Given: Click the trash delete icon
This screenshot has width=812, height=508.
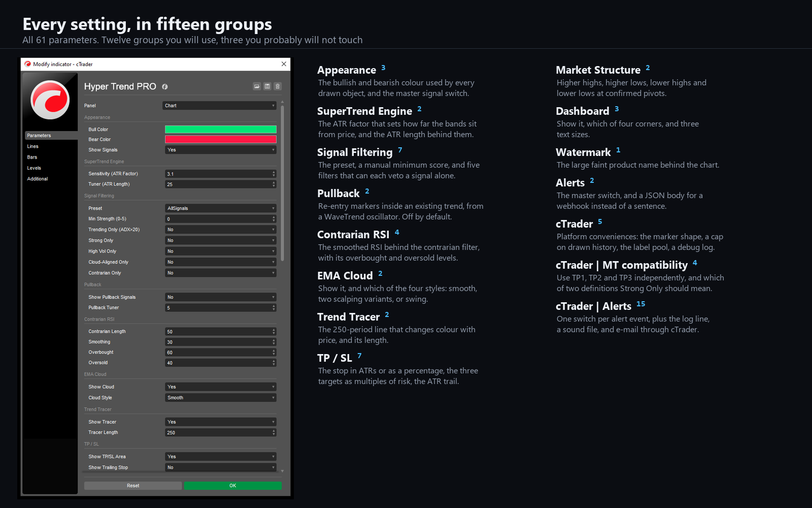Looking at the screenshot, I should 277,86.
